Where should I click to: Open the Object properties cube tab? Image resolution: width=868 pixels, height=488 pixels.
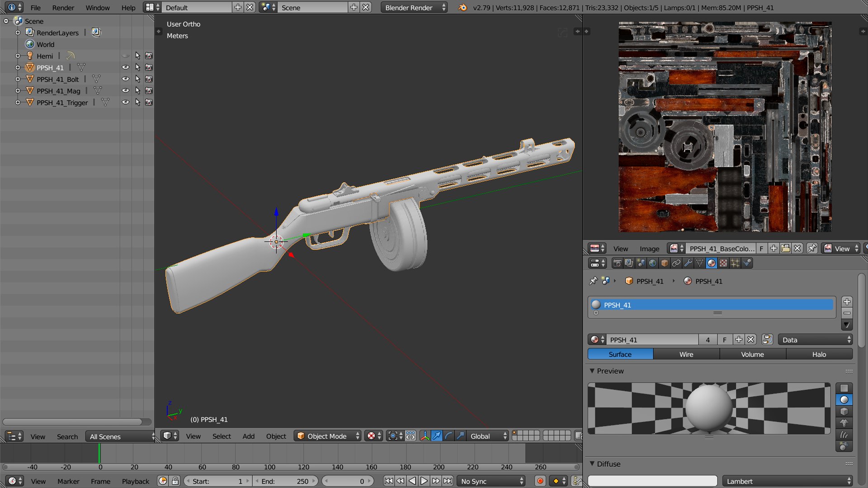coord(664,263)
